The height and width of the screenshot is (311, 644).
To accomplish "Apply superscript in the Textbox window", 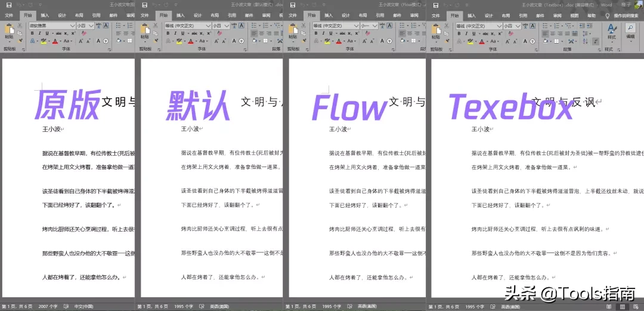I will coord(500,33).
